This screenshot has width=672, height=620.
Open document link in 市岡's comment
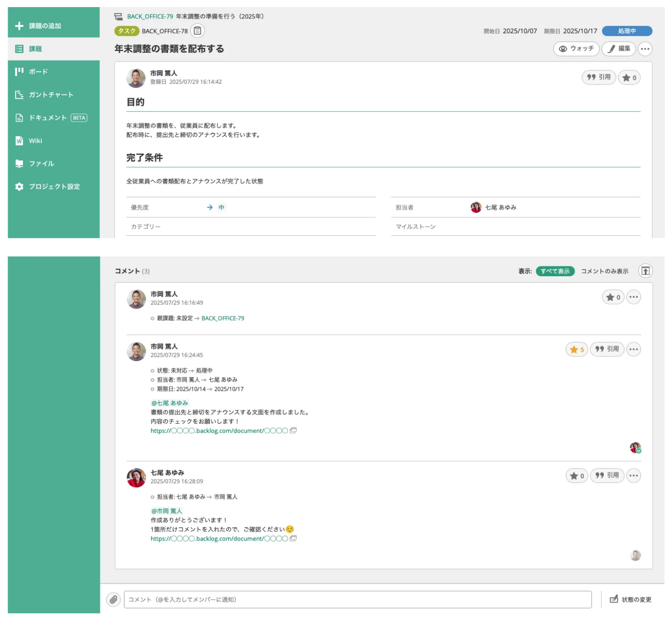(x=219, y=431)
